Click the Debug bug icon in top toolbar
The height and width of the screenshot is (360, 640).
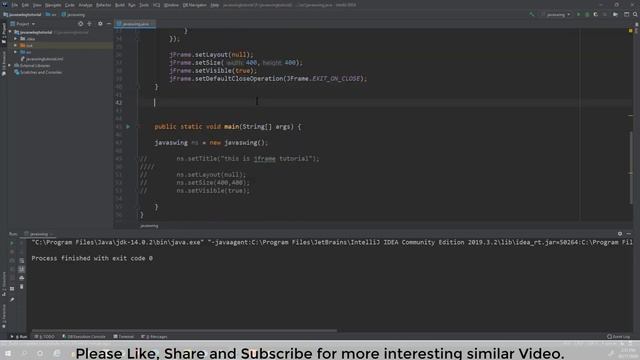(587, 14)
